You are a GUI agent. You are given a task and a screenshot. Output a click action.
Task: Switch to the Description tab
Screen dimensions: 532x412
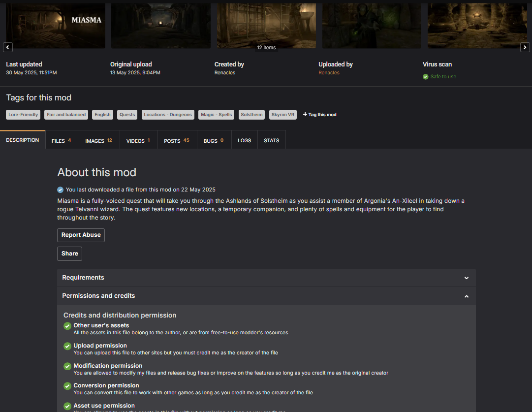[x=23, y=140]
